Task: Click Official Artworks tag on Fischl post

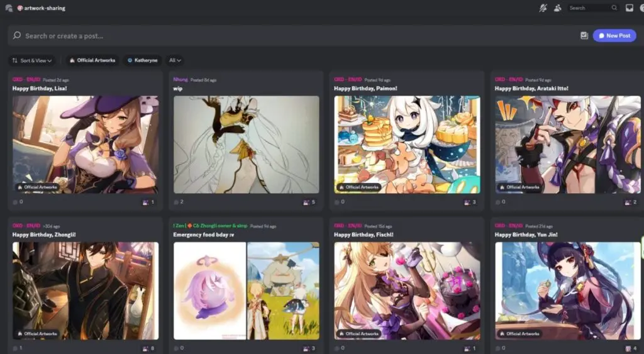Action: [x=358, y=333]
